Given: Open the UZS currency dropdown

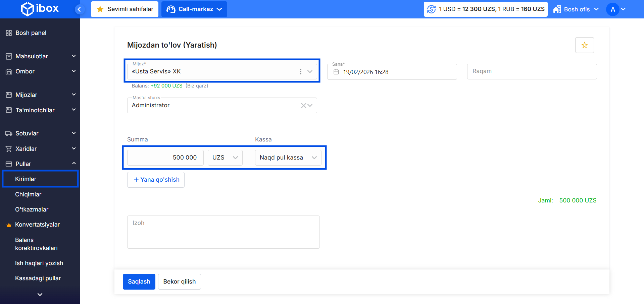Looking at the screenshot, I should click(225, 158).
